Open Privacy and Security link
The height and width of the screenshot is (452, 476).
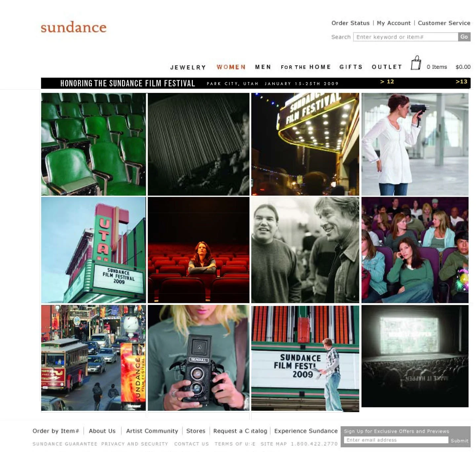(x=135, y=444)
